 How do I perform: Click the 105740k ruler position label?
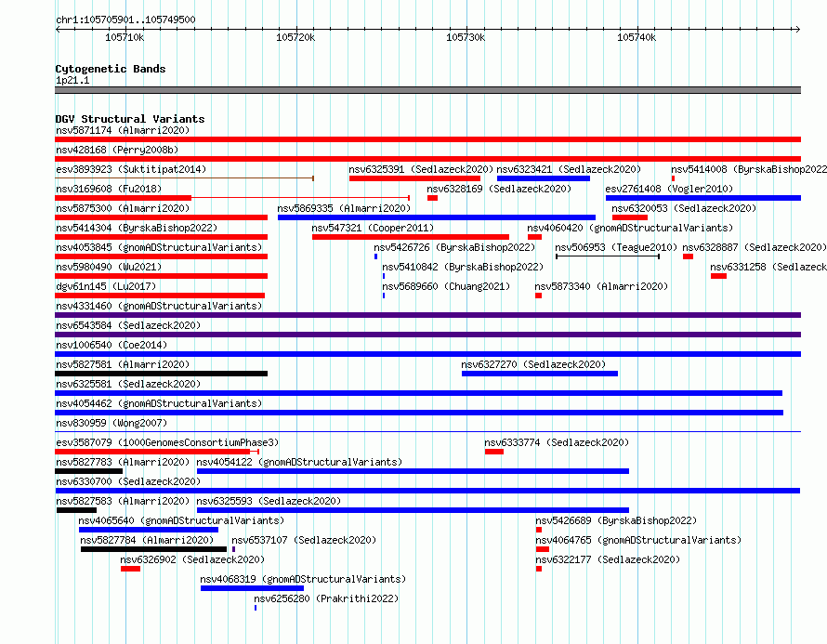[x=637, y=37]
